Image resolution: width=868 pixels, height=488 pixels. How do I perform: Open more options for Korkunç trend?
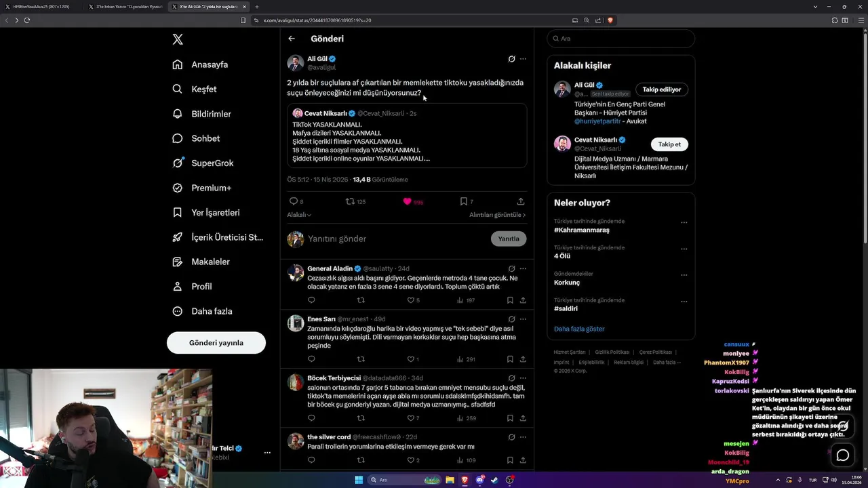(x=684, y=275)
